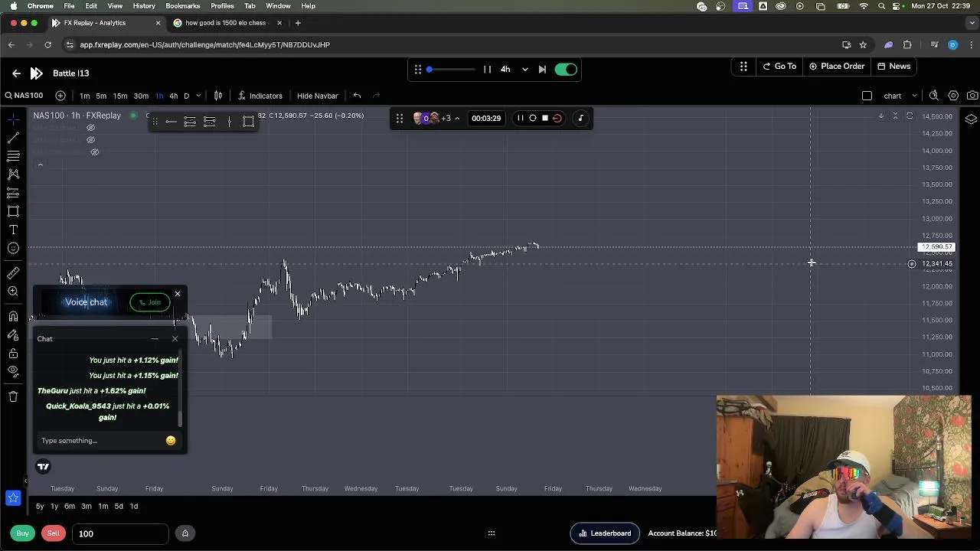Click the Sell button
Viewport: 980px width, 551px height.
pyautogui.click(x=53, y=533)
